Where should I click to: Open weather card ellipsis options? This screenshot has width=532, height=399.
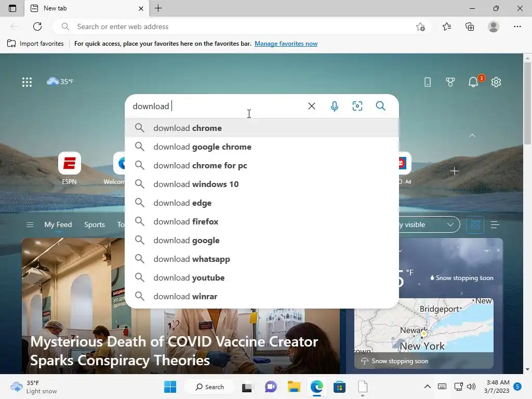click(x=487, y=251)
